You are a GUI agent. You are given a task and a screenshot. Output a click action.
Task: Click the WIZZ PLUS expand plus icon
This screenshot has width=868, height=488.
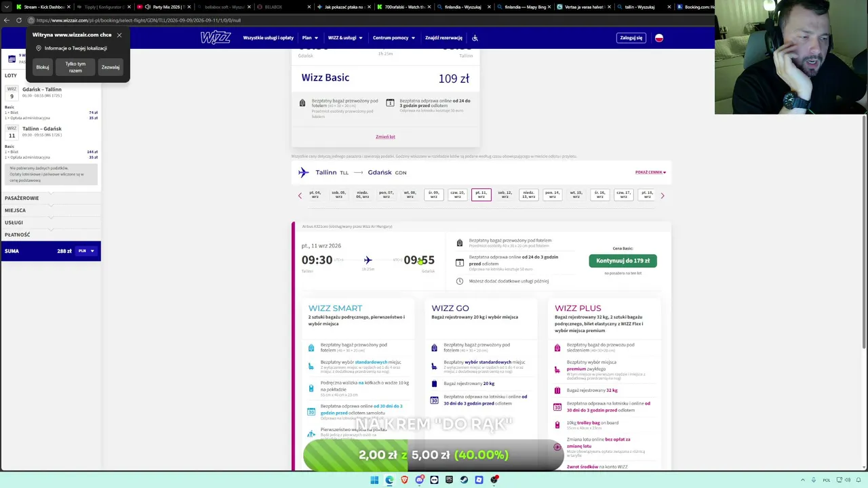(x=557, y=447)
